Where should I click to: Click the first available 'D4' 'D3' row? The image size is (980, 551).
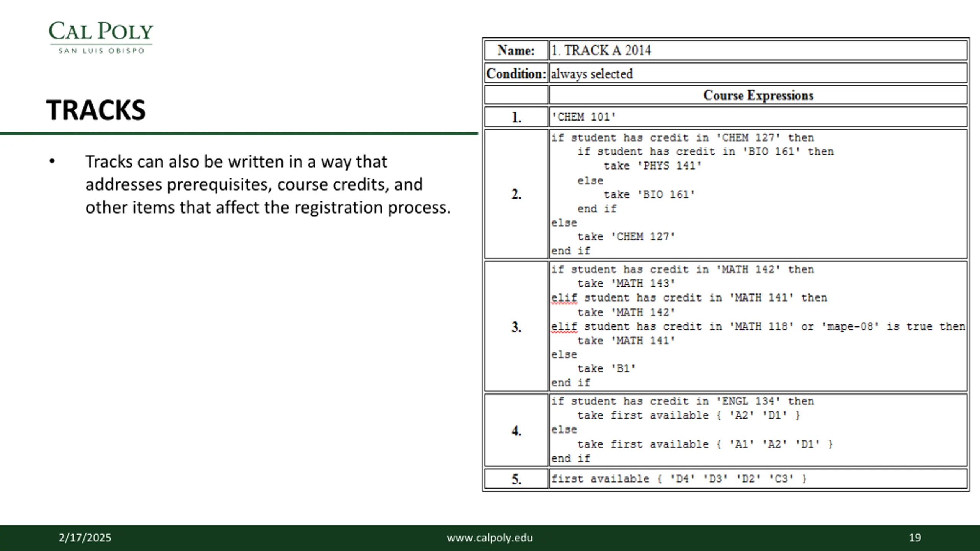[x=758, y=479]
